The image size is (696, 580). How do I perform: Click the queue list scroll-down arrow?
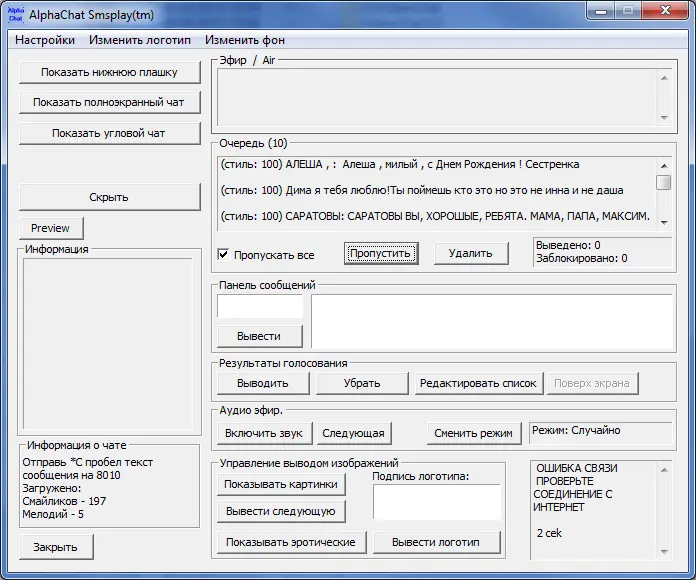(664, 223)
